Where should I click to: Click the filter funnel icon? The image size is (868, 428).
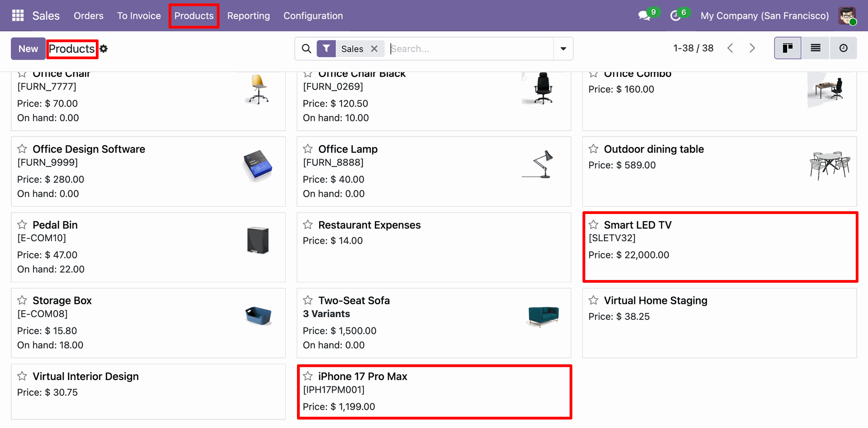click(326, 49)
